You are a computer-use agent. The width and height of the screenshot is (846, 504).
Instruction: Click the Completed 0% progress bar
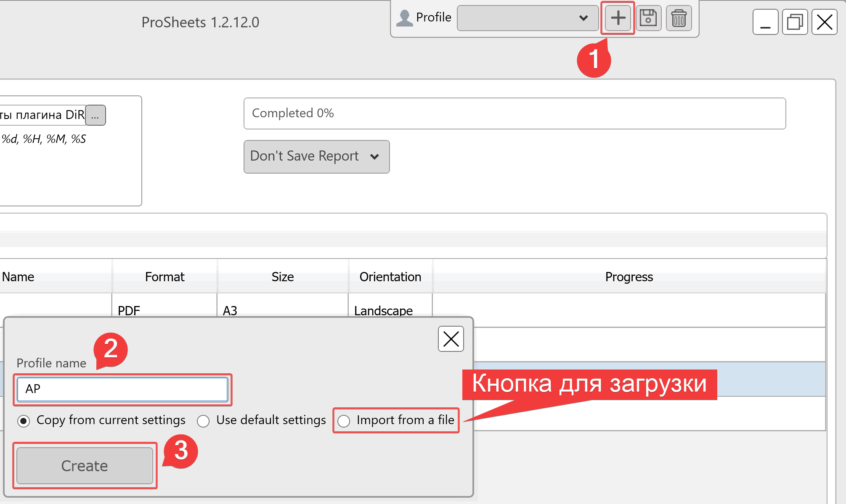(x=514, y=113)
